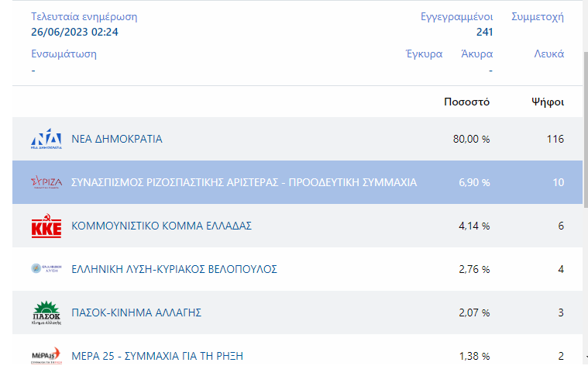Image resolution: width=588 pixels, height=366 pixels.
Task: Click the Ψήφοι column header
Action: click(x=548, y=102)
